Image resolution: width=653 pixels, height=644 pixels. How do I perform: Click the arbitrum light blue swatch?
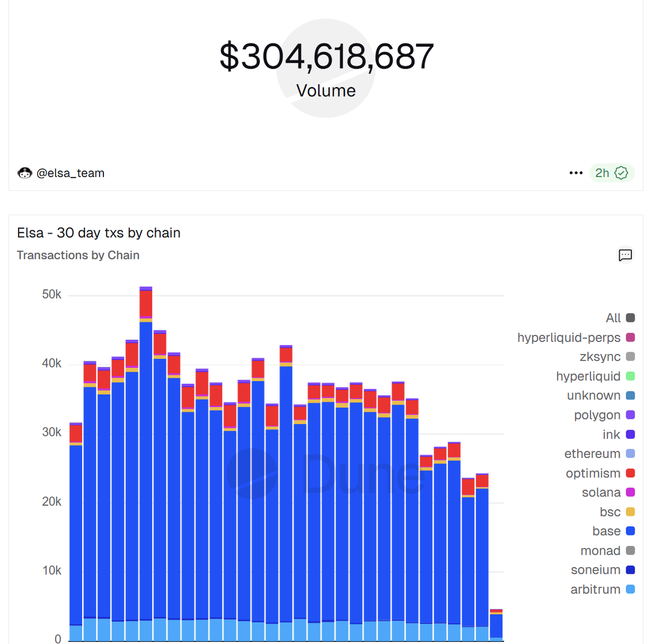click(630, 589)
